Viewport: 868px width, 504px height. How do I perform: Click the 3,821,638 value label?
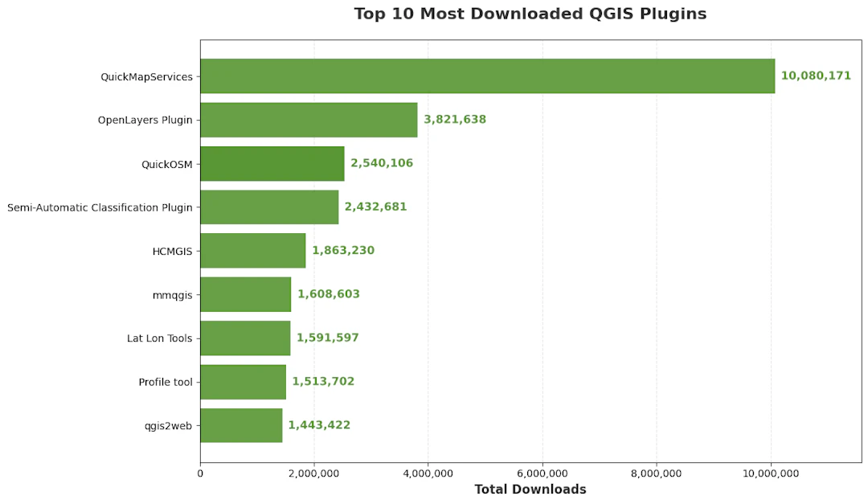(x=454, y=120)
